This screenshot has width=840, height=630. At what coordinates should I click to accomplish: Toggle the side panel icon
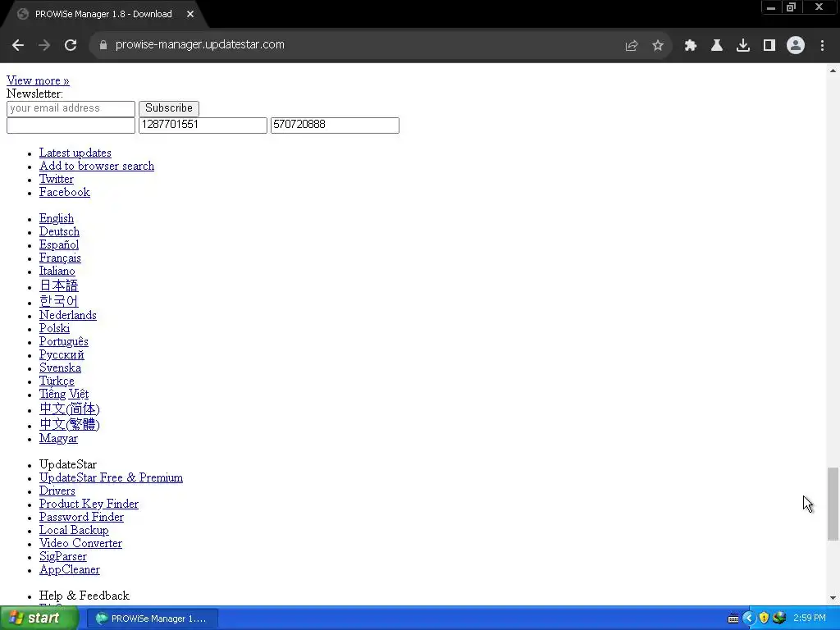769,46
